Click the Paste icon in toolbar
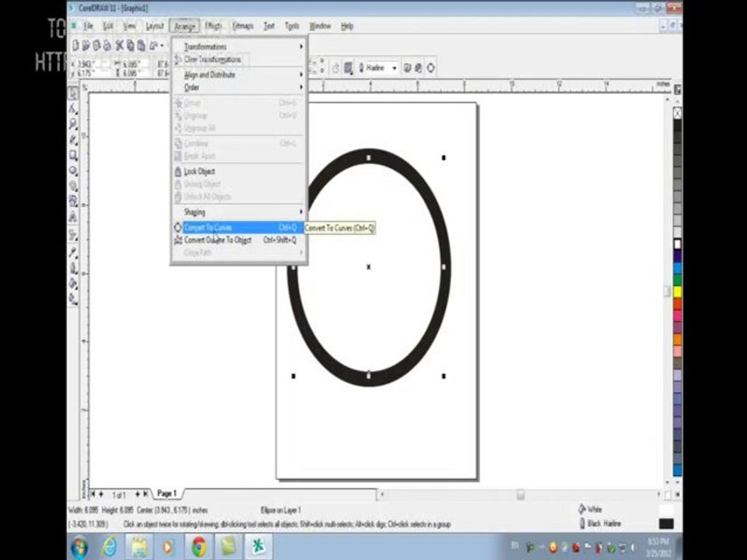 pos(141,45)
